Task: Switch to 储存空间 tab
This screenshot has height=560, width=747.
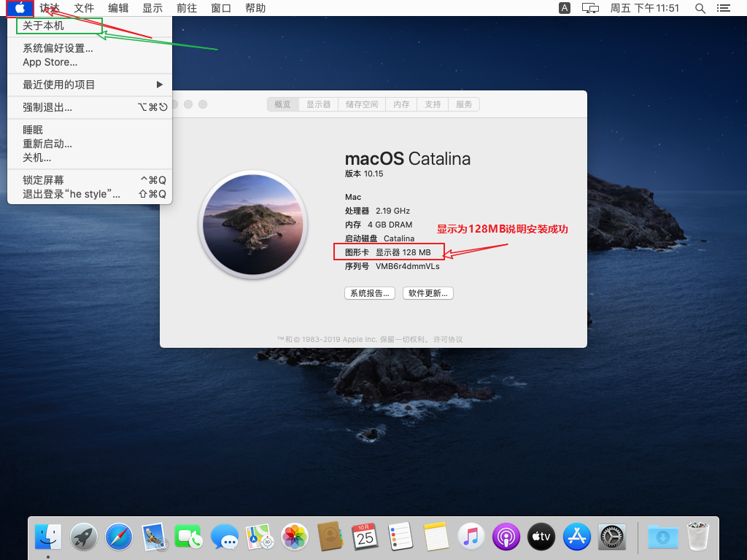Action: point(362,104)
